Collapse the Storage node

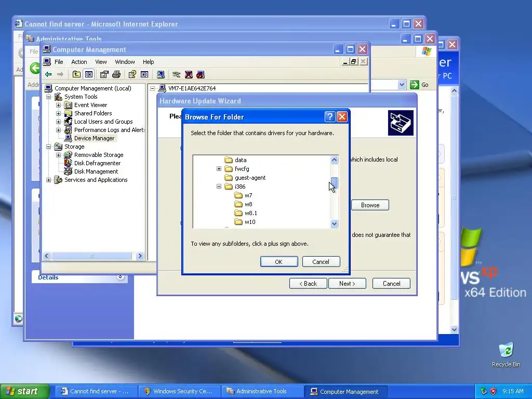[x=48, y=147]
